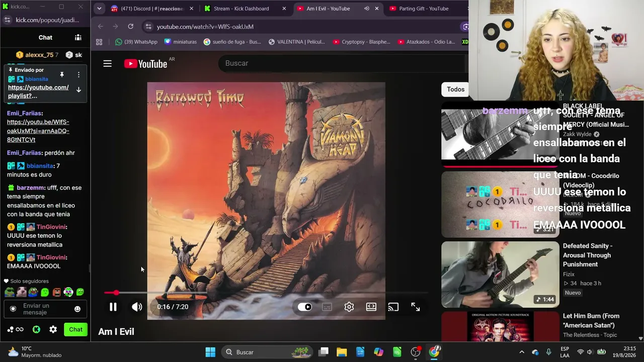Open the weather widget showing 10°C
Viewport: 644px width, 362px height.
tap(34, 352)
